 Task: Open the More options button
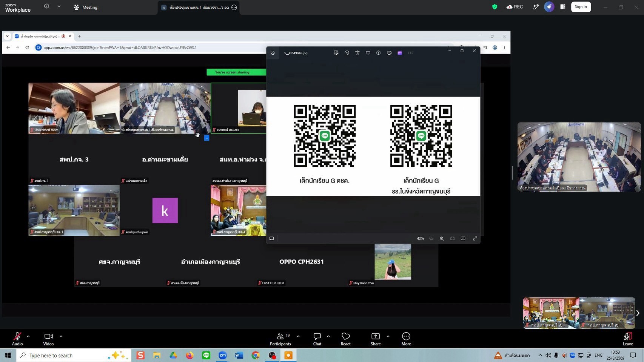(x=406, y=339)
